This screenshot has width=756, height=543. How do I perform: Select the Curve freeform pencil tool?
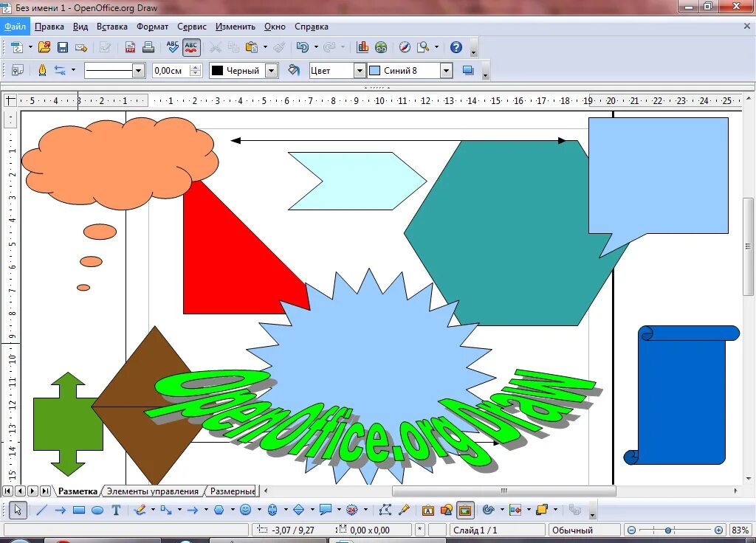point(140,510)
